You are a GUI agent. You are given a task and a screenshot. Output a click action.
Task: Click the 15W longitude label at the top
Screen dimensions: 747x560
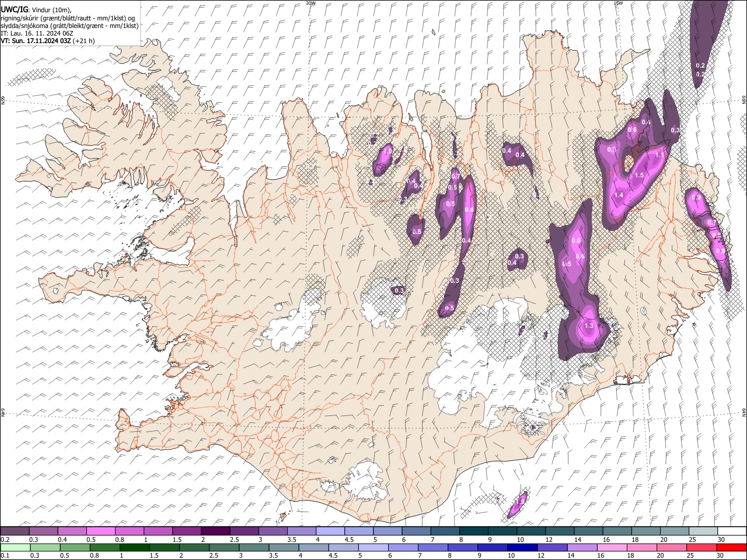coord(618,3)
